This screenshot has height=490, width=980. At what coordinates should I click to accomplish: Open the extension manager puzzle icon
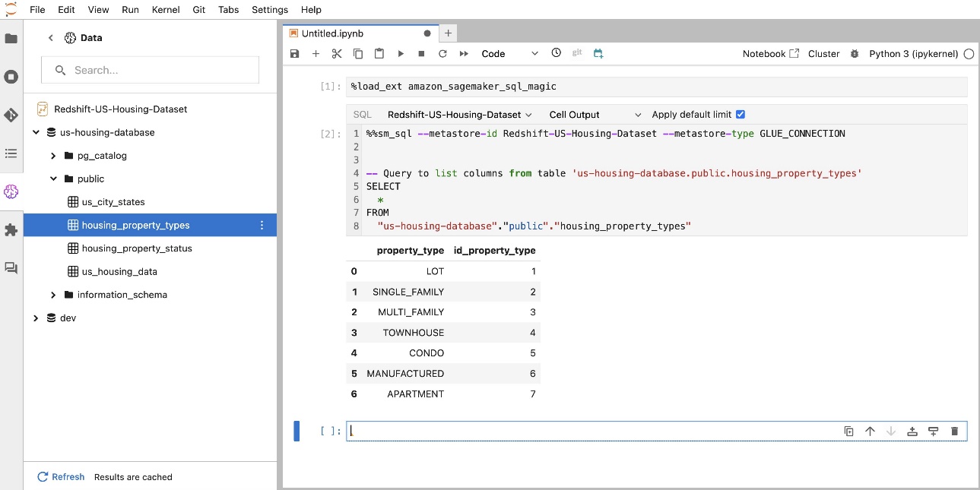point(11,229)
